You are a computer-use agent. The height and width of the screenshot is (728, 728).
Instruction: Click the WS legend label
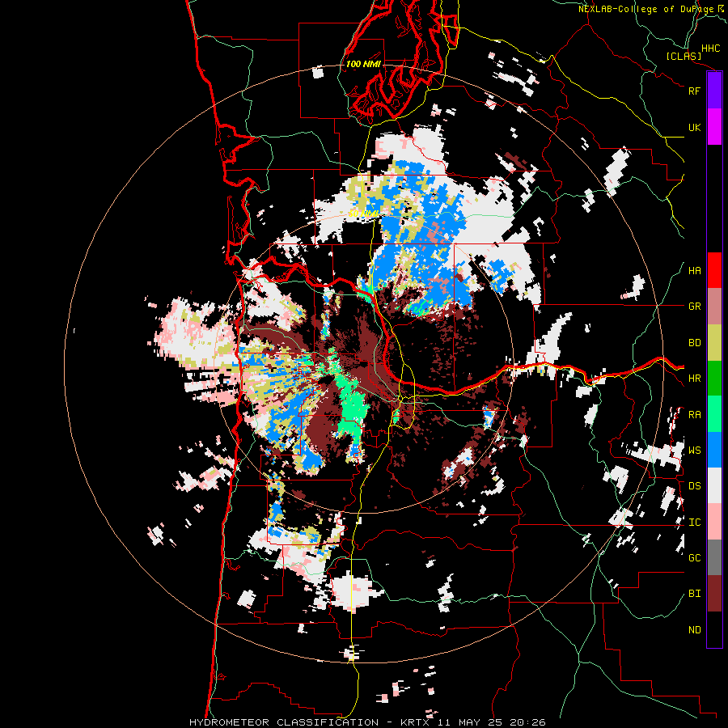694,451
